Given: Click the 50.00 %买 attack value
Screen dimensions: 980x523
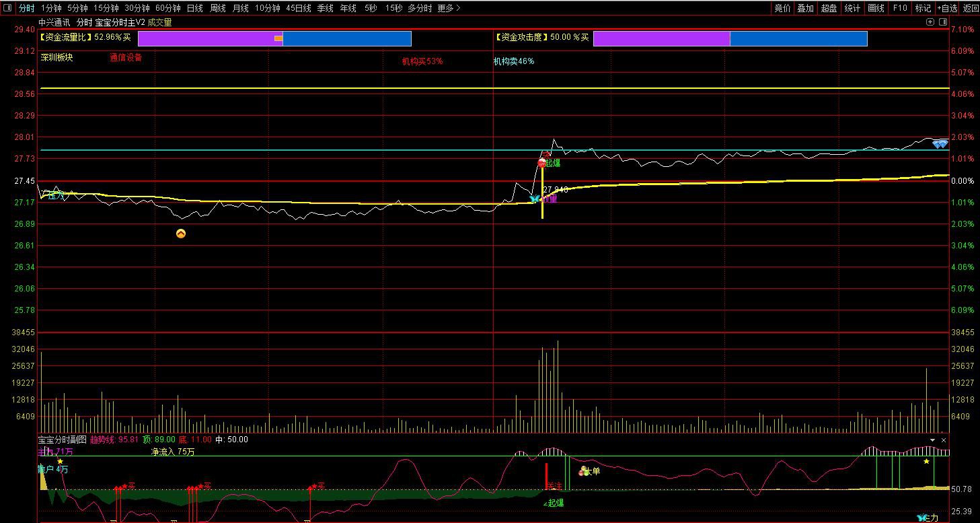Looking at the screenshot, I should tap(569, 38).
